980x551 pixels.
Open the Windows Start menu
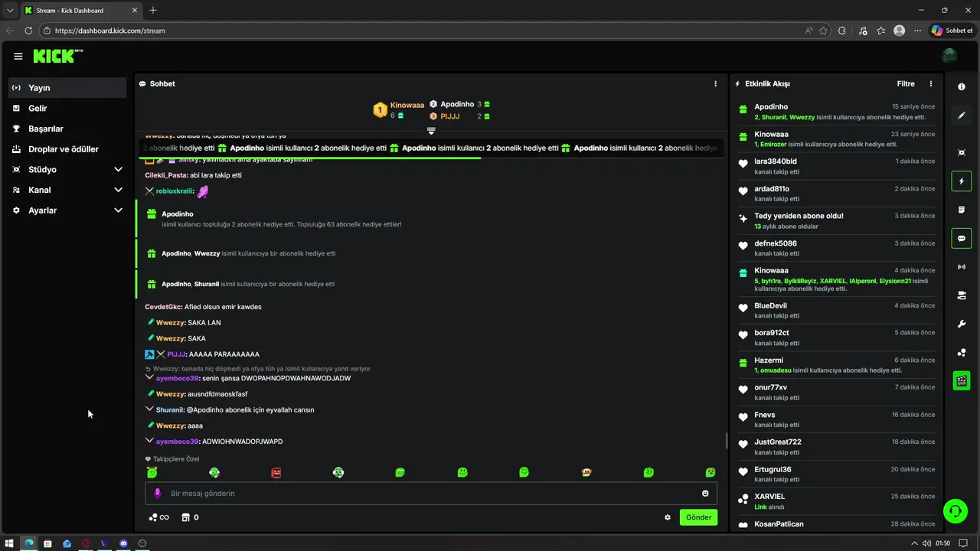point(10,543)
